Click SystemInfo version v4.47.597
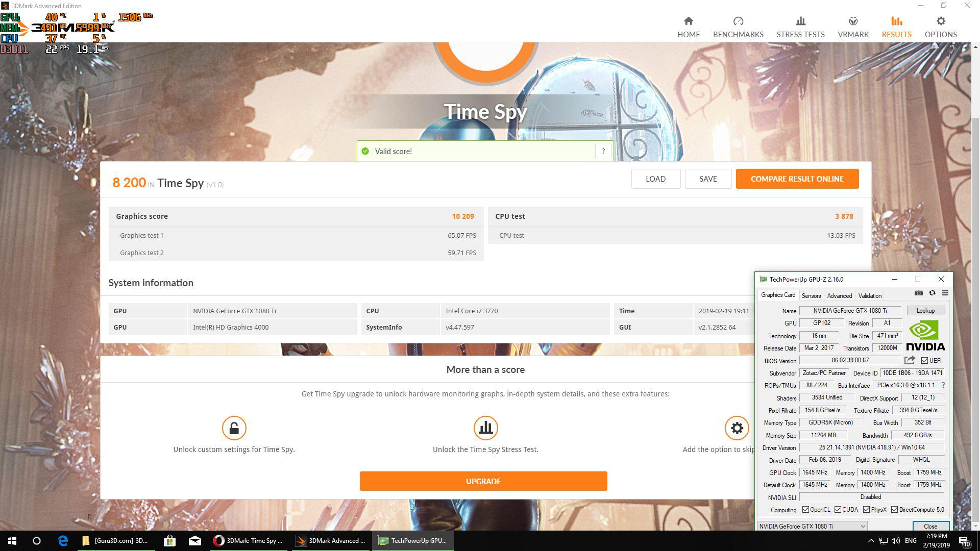This screenshot has width=980, height=551. coord(525,327)
